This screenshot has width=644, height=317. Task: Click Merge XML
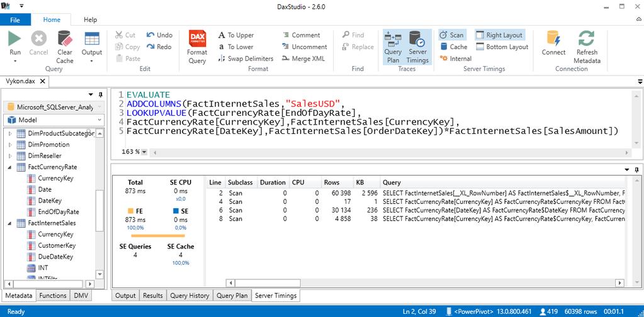point(303,58)
